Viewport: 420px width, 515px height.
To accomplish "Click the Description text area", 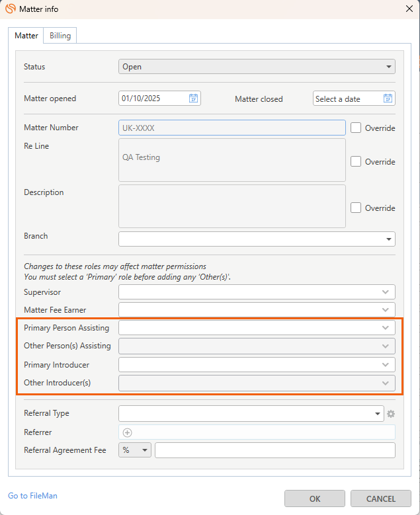I will point(231,206).
